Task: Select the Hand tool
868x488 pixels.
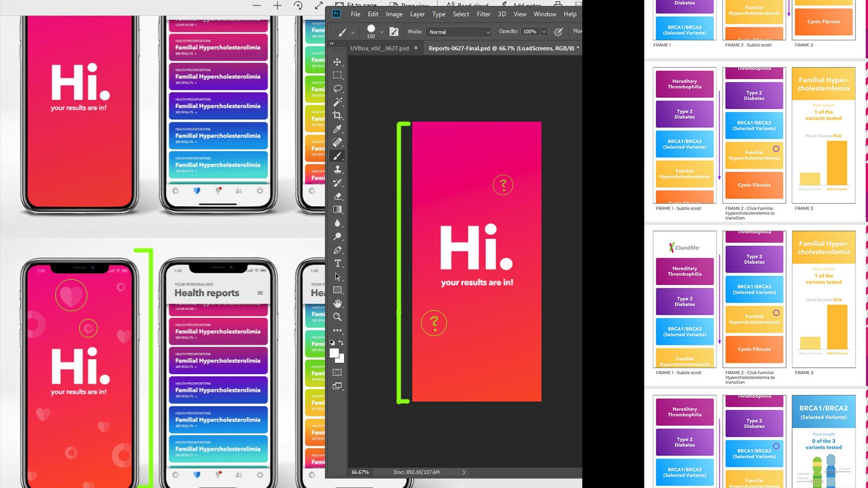Action: click(x=337, y=304)
